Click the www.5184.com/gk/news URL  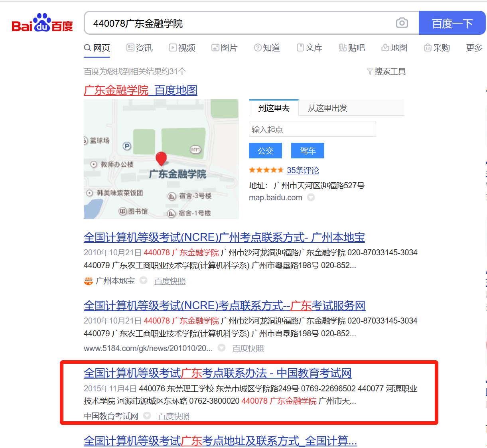point(148,348)
